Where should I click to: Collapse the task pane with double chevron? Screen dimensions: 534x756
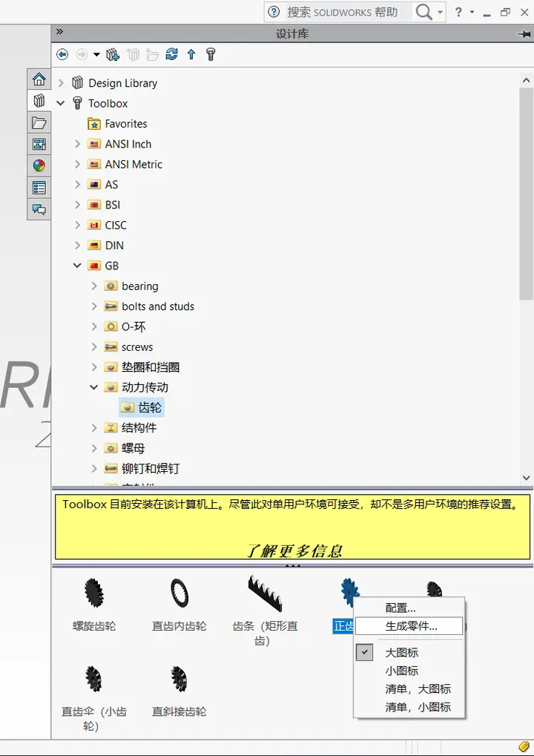[59, 32]
